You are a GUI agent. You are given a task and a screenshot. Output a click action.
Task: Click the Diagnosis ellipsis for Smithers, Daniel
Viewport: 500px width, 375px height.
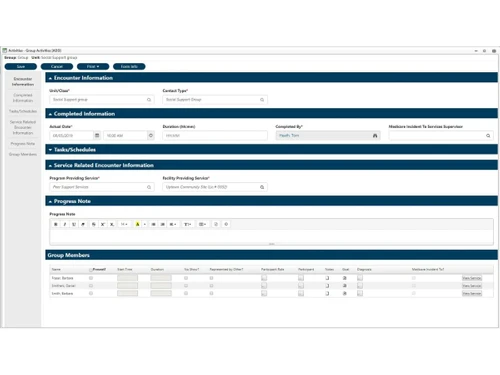360,286
